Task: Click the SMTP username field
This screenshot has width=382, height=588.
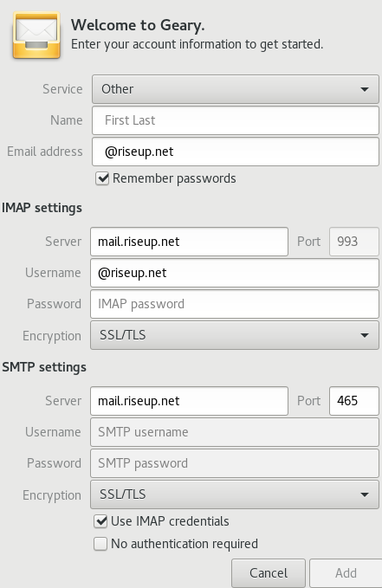Action: click(235, 432)
